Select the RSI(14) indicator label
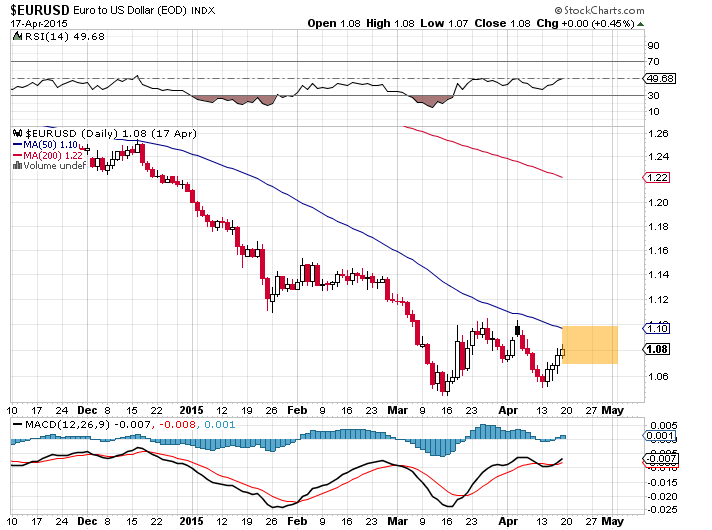Screen dimensions: 712x530 (40, 37)
